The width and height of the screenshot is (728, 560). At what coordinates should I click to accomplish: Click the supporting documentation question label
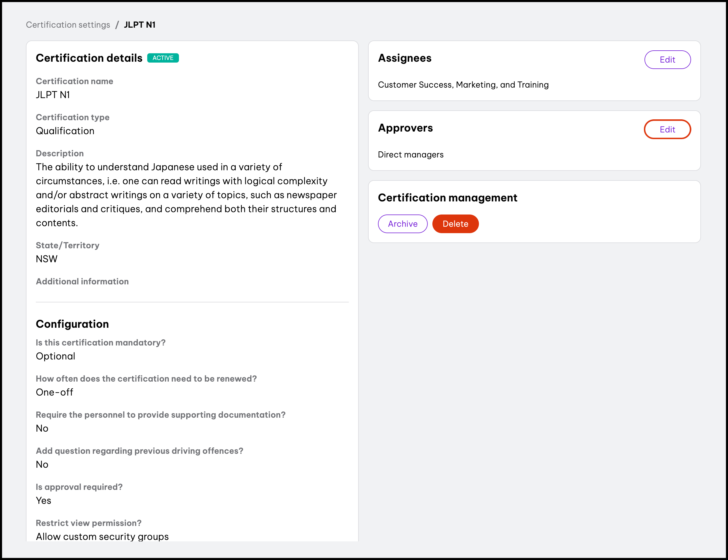click(161, 415)
